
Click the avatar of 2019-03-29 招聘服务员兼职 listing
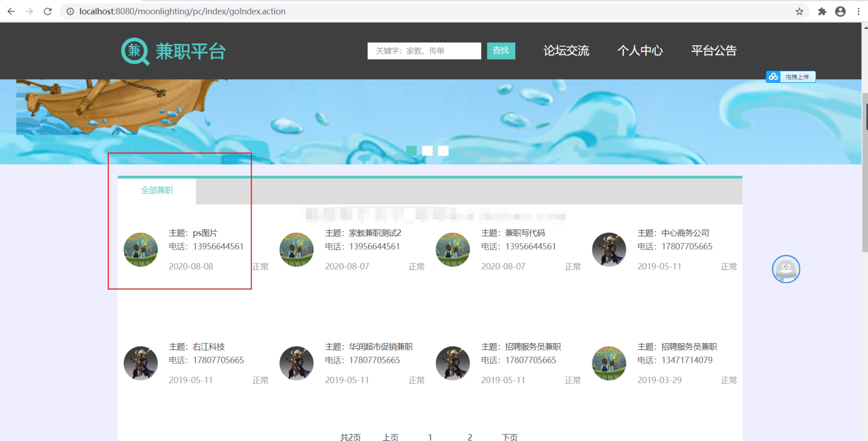[x=609, y=363]
